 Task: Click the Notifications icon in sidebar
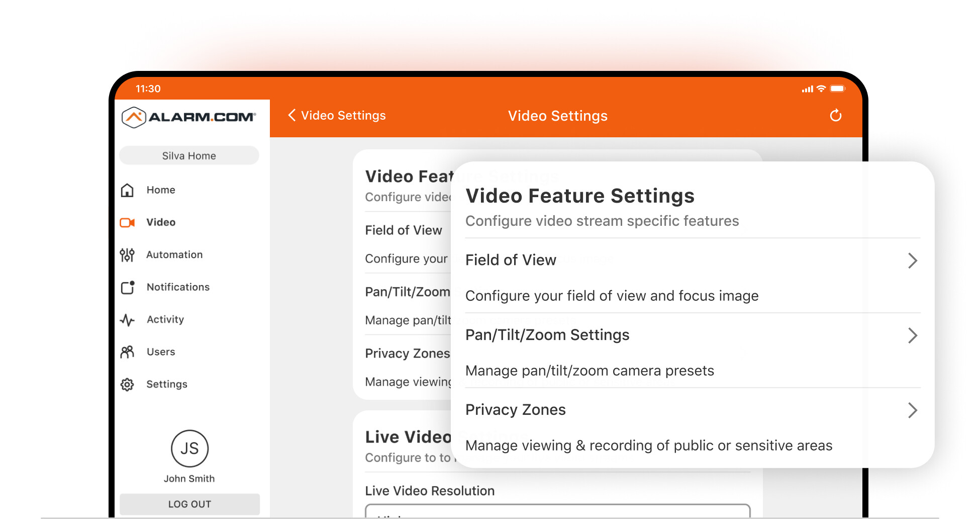coord(128,287)
